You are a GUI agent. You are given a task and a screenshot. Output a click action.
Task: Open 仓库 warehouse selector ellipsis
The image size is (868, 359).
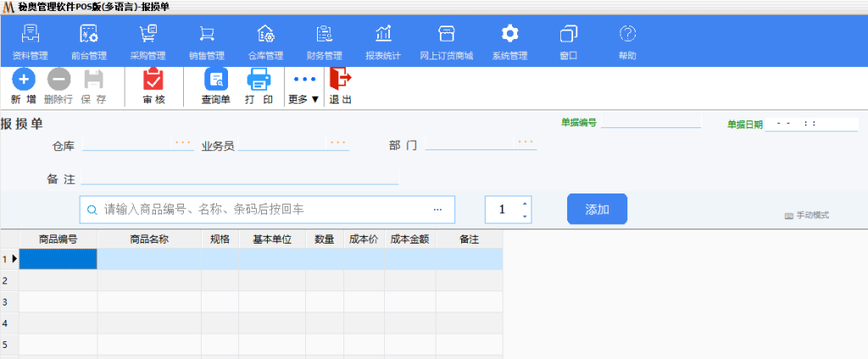(x=183, y=143)
